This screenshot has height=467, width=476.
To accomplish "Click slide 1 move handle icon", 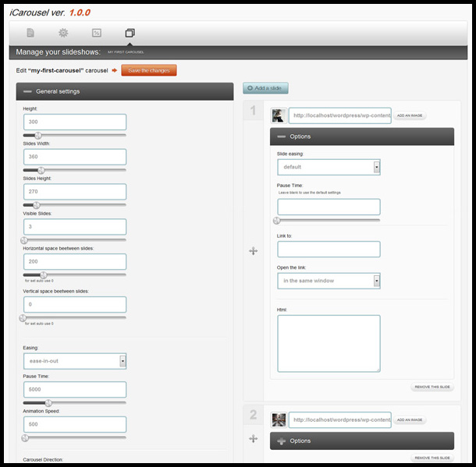I will tap(253, 251).
